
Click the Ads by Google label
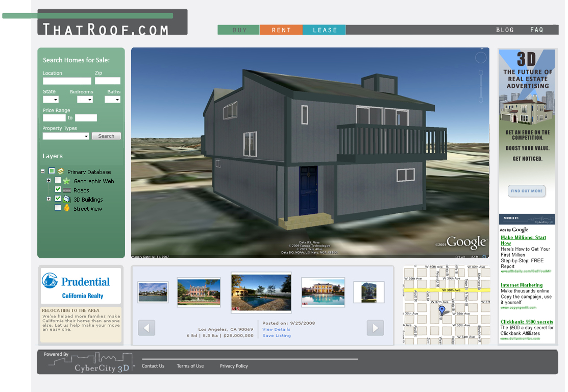514,230
